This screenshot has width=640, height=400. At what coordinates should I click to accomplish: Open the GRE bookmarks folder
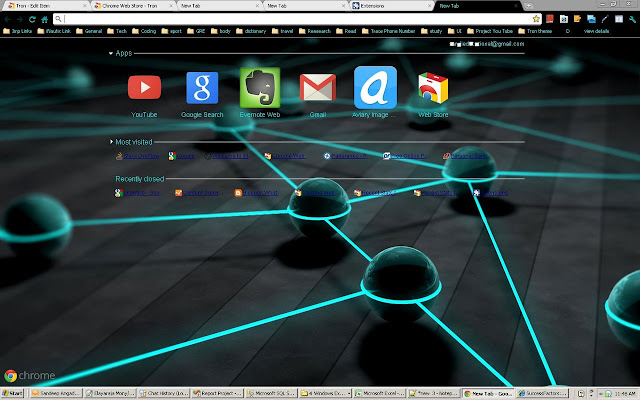pyautogui.click(x=196, y=31)
